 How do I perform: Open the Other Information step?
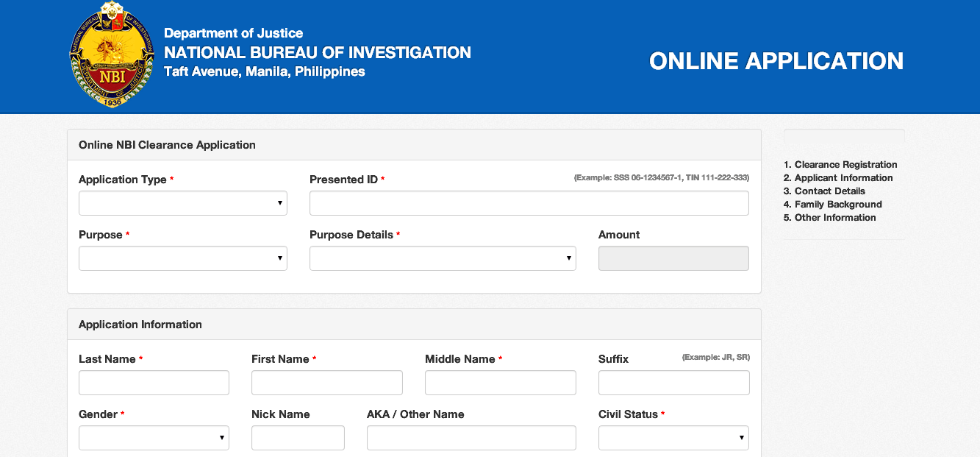click(829, 217)
